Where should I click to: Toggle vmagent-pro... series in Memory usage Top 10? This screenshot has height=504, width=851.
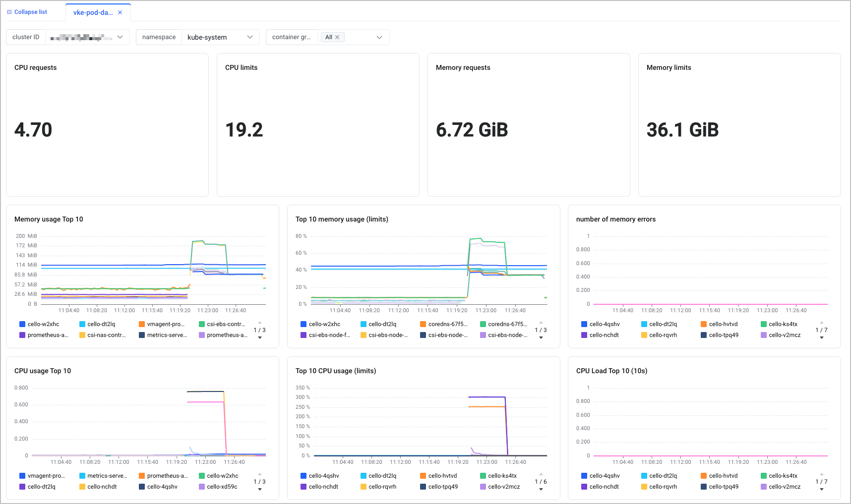pos(162,324)
